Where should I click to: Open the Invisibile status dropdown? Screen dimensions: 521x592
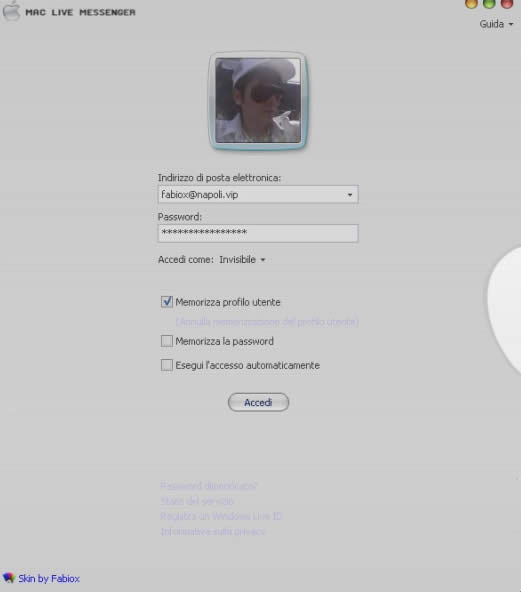pos(242,260)
